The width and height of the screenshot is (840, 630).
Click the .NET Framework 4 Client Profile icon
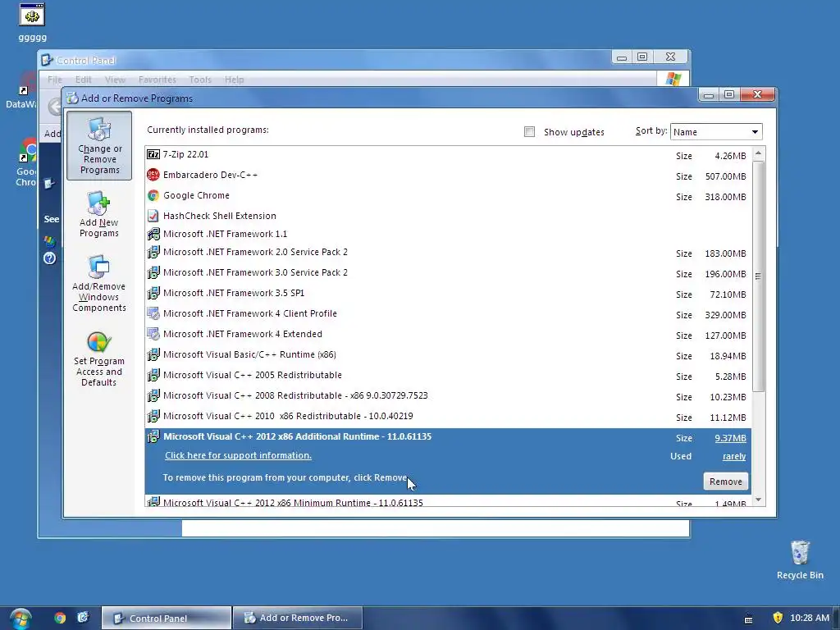click(153, 313)
